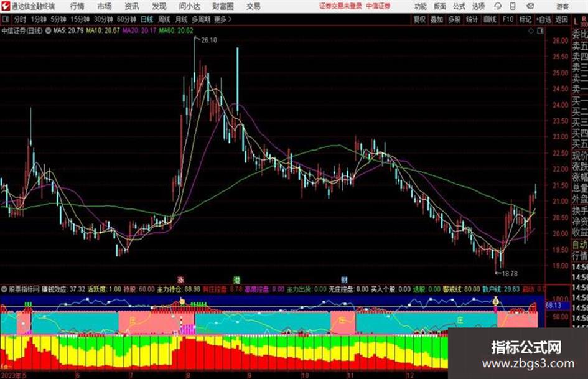
Task: Open the 公式 formula menu
Action: pos(459,6)
